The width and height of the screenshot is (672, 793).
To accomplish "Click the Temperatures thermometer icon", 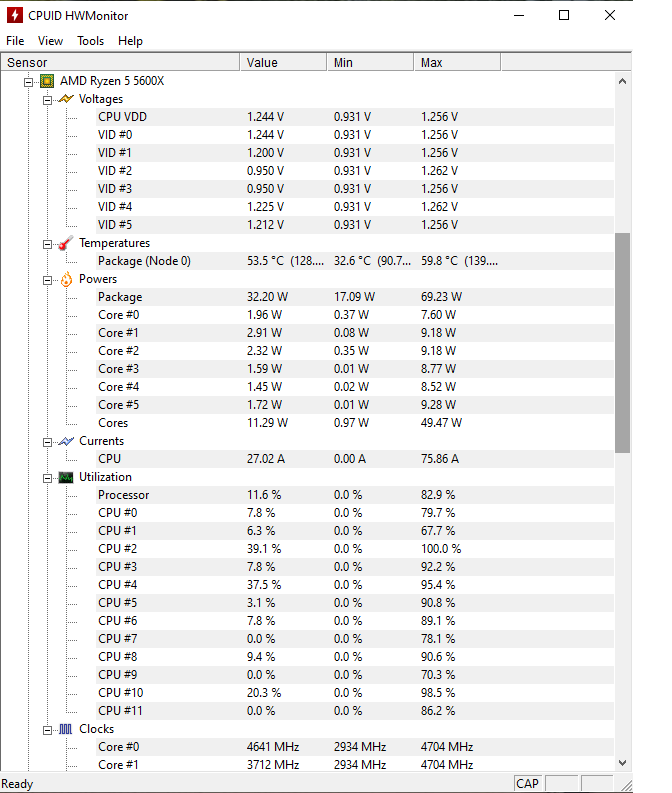I will pos(66,243).
